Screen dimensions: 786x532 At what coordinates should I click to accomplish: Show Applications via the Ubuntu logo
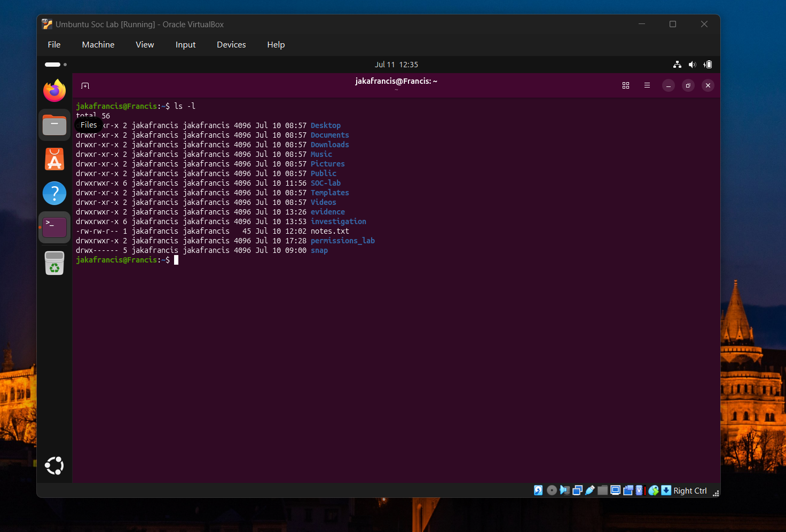[x=54, y=466]
